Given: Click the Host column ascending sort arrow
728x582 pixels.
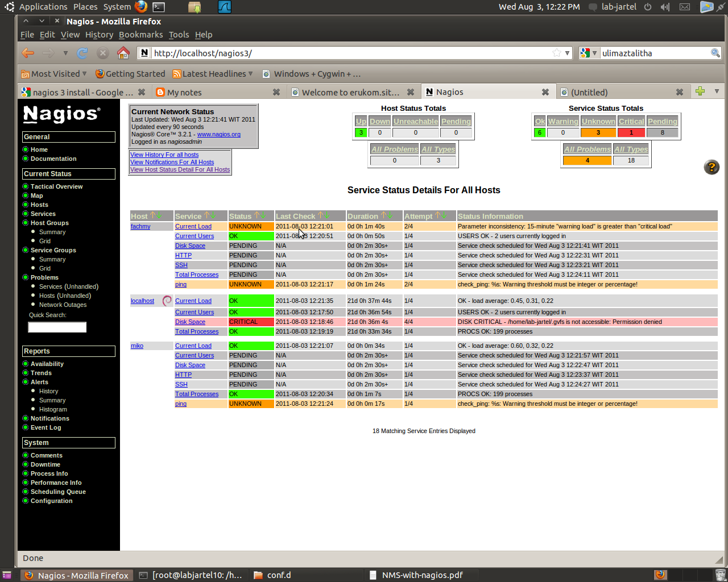Looking at the screenshot, I should [152, 215].
